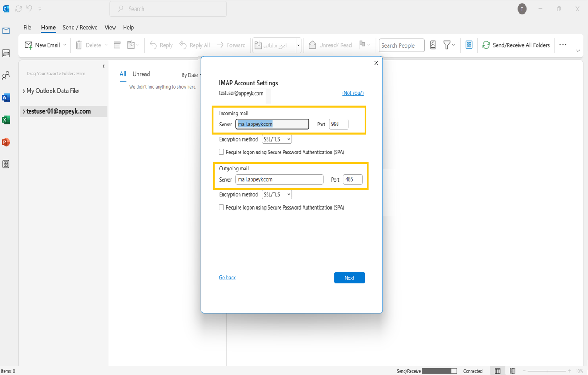Click the Search People box
This screenshot has height=375, width=588.
[x=401, y=45]
